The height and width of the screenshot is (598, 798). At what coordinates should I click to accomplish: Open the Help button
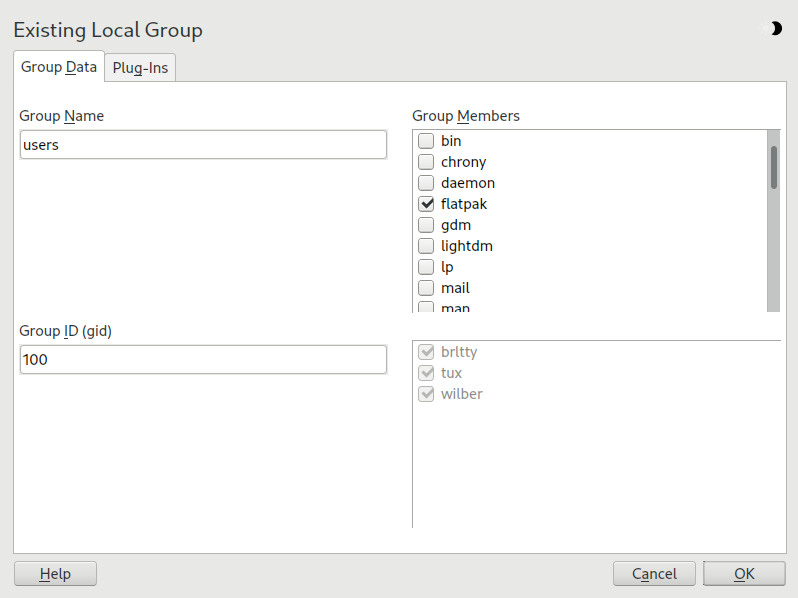(55, 573)
